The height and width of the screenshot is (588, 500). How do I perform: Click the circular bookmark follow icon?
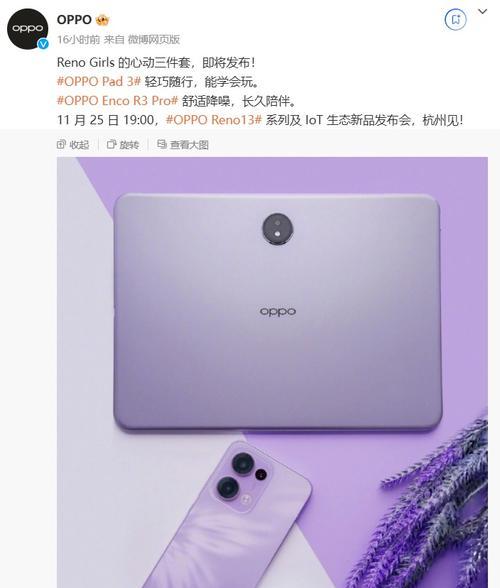pos(456,19)
